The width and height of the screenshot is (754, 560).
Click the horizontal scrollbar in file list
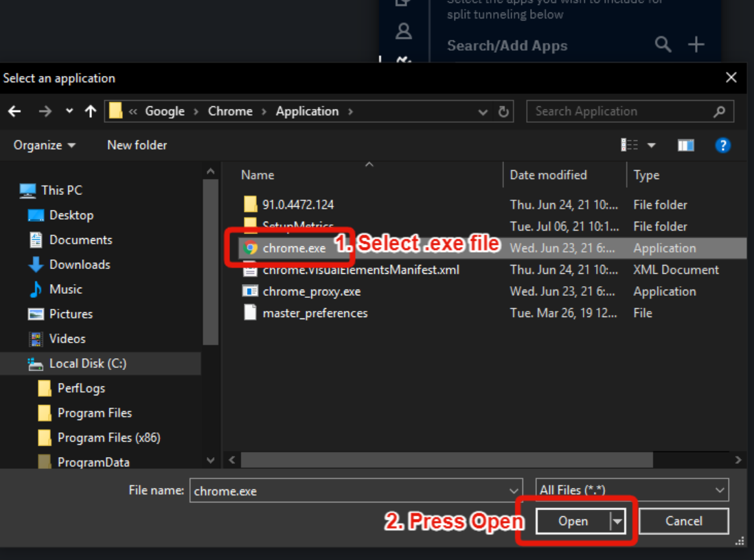(x=446, y=460)
